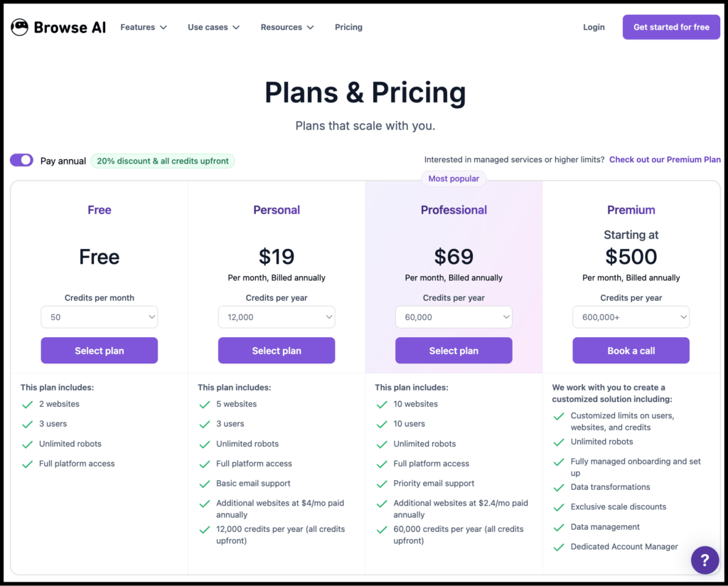This screenshot has height=586, width=728.
Task: Select plan under the Personal column
Action: pyautogui.click(x=276, y=350)
